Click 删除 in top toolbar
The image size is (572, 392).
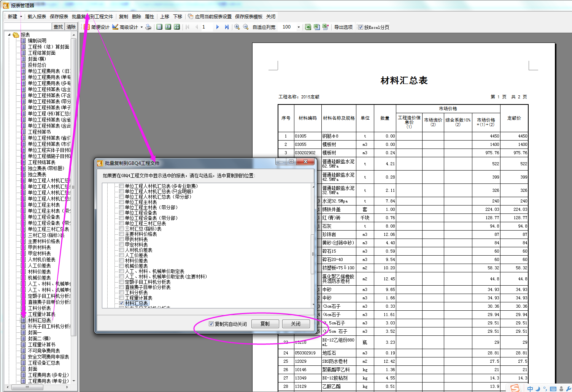click(137, 17)
